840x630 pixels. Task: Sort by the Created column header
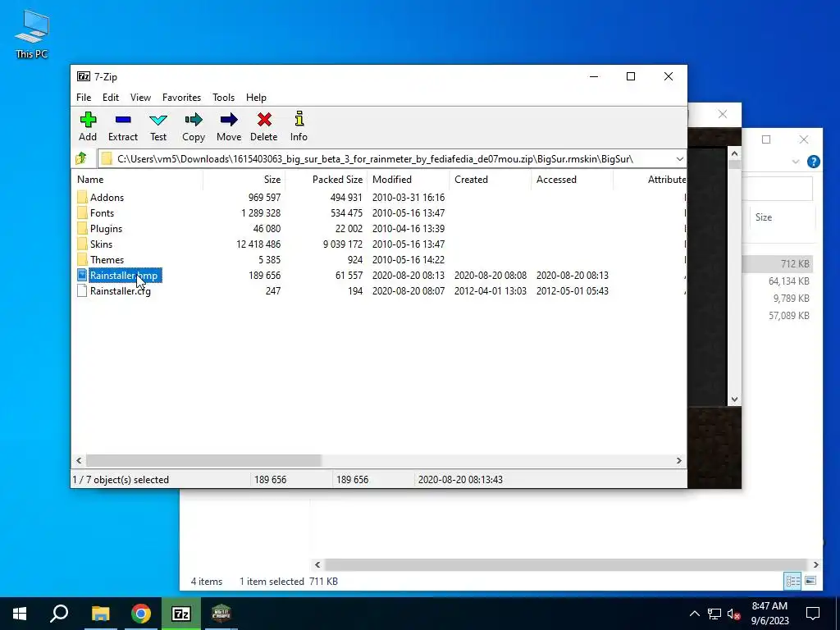pyautogui.click(x=491, y=180)
